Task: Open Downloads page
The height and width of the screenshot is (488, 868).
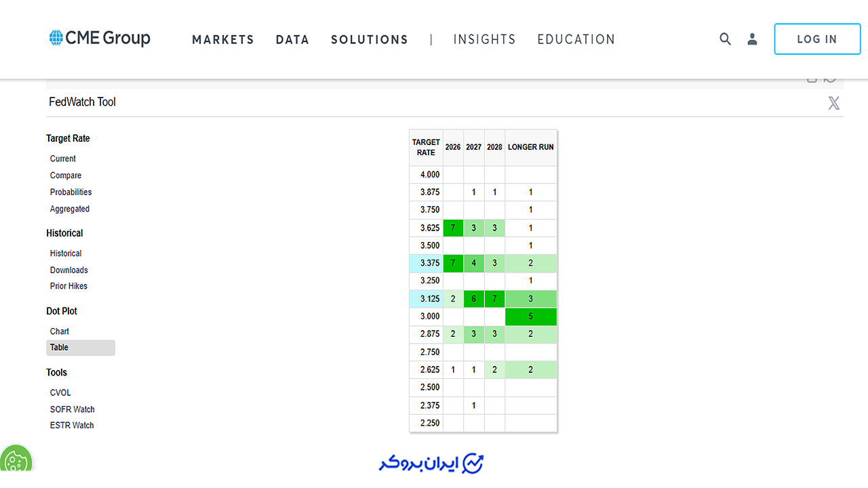Action: click(x=69, y=270)
